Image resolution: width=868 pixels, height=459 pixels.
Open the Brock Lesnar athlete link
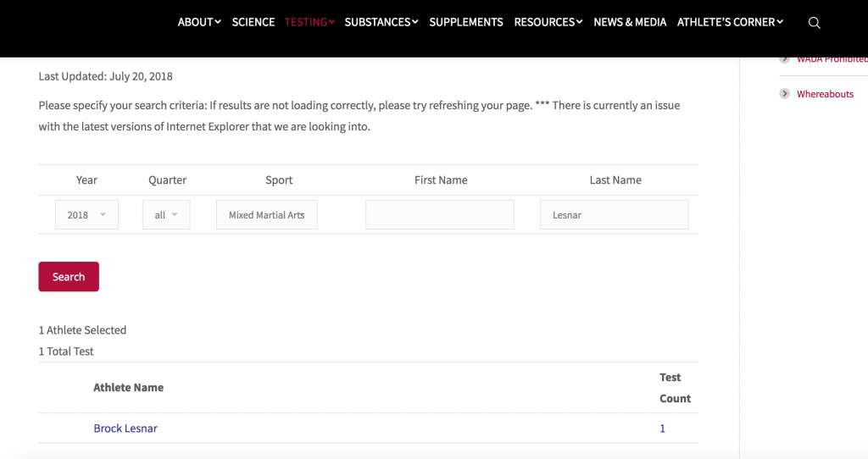[x=125, y=429]
